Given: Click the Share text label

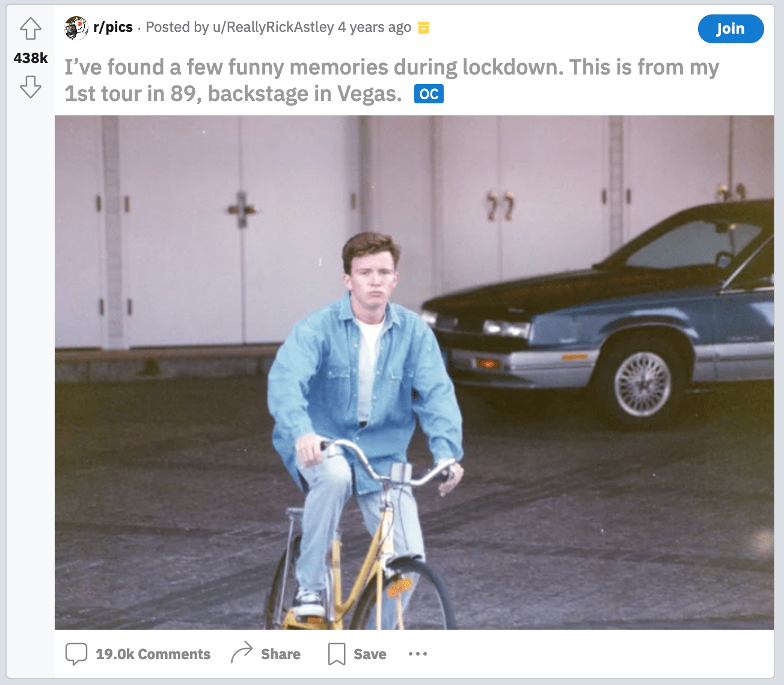Looking at the screenshot, I should tap(281, 654).
